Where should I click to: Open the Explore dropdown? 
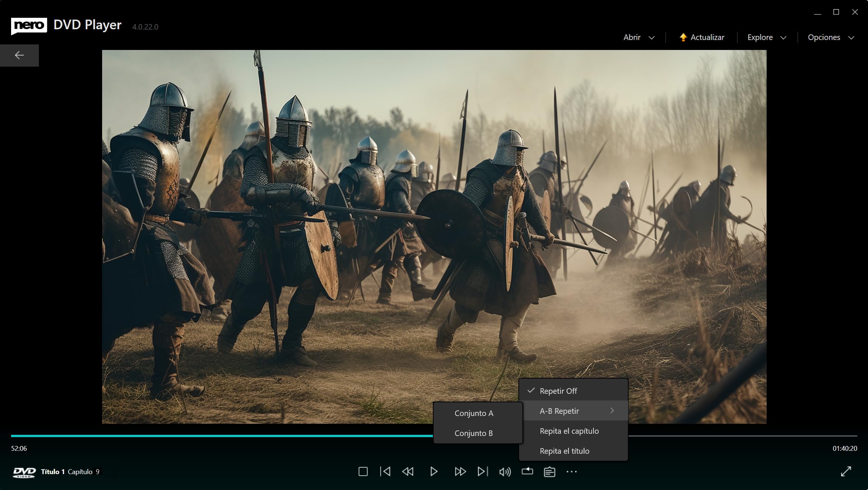click(x=767, y=37)
